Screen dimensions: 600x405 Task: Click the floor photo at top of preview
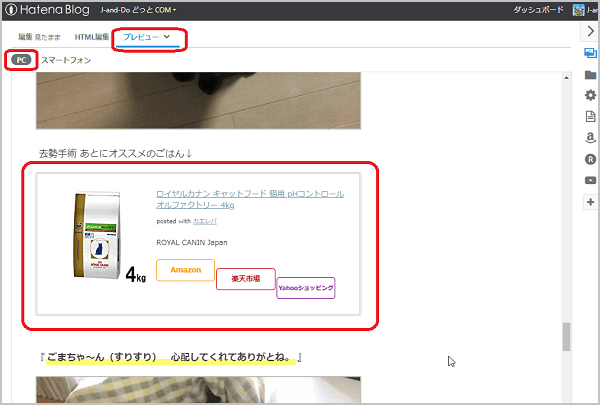point(198,101)
